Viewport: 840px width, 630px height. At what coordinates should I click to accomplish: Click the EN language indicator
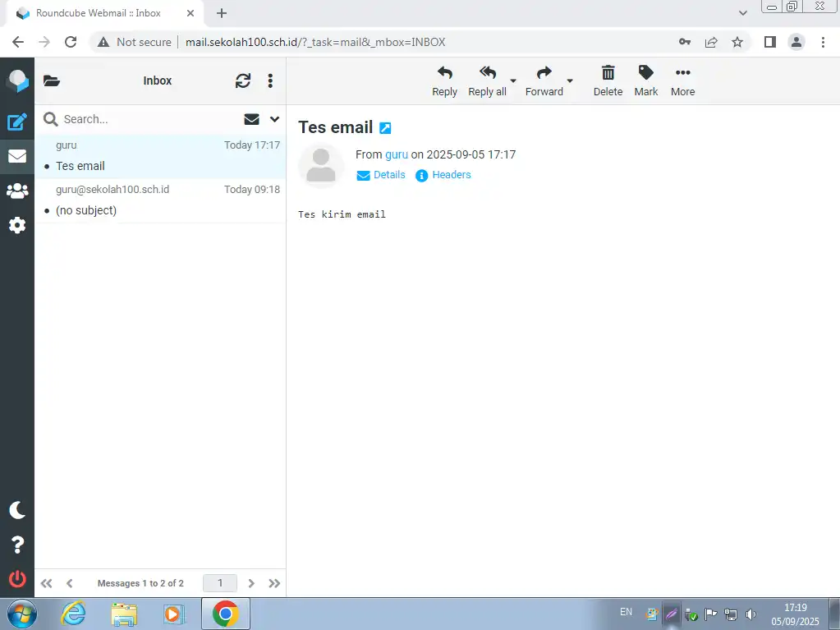click(x=626, y=612)
